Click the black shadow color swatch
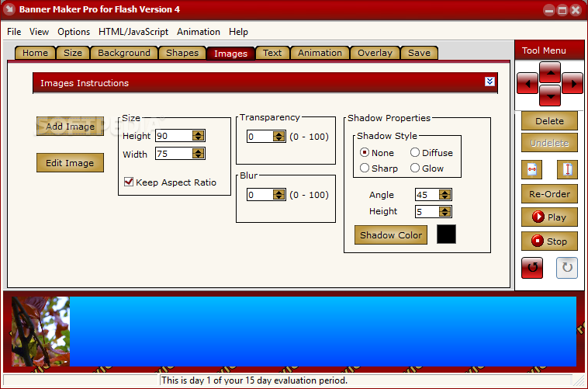Viewport: 588px width, 389px height. point(446,234)
